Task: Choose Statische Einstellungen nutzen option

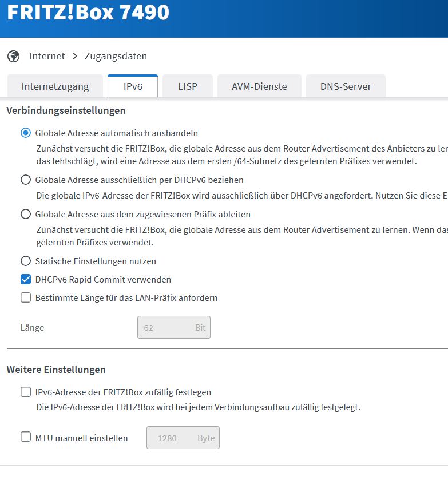Action: pos(26,261)
